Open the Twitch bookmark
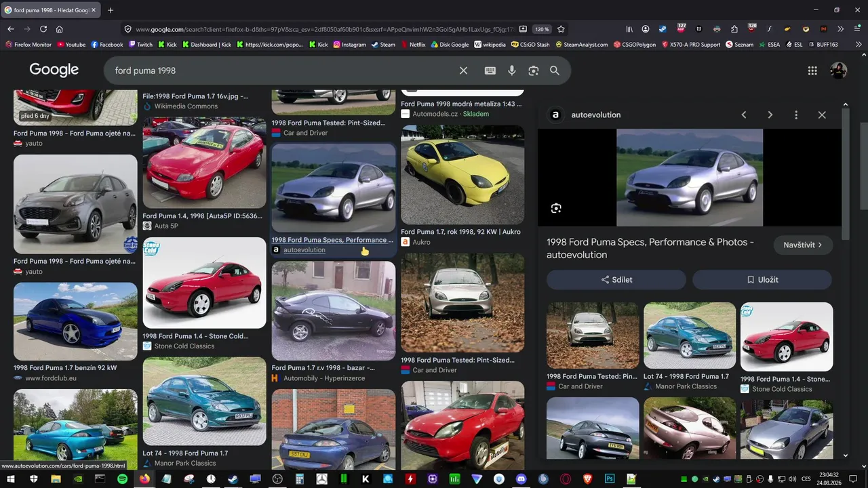 (x=140, y=45)
